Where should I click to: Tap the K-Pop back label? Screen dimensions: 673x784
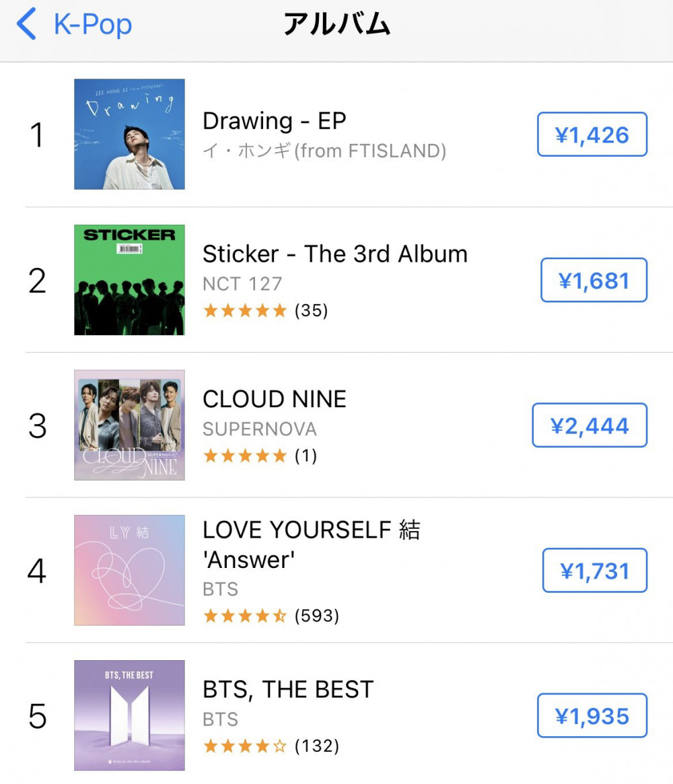pos(93,24)
